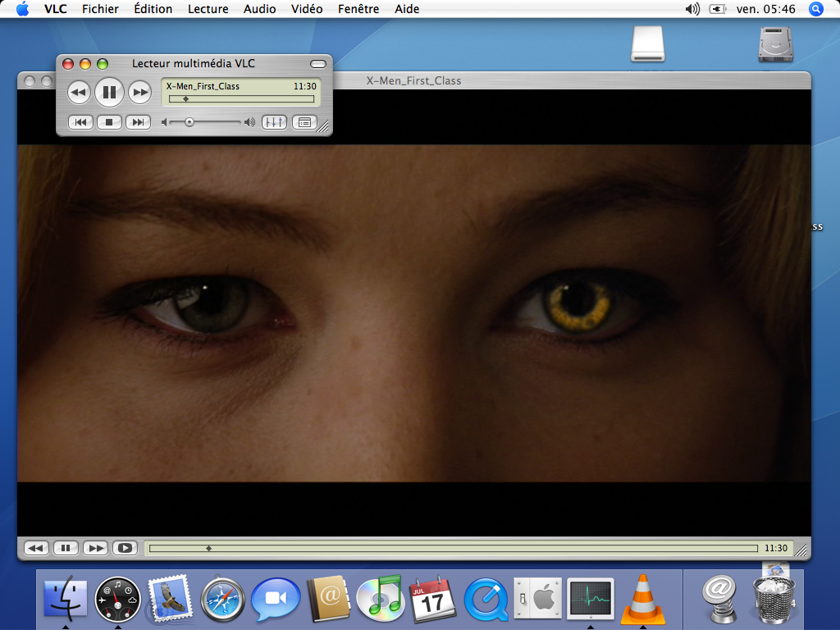Pause using video window bottom bar button

[x=66, y=548]
